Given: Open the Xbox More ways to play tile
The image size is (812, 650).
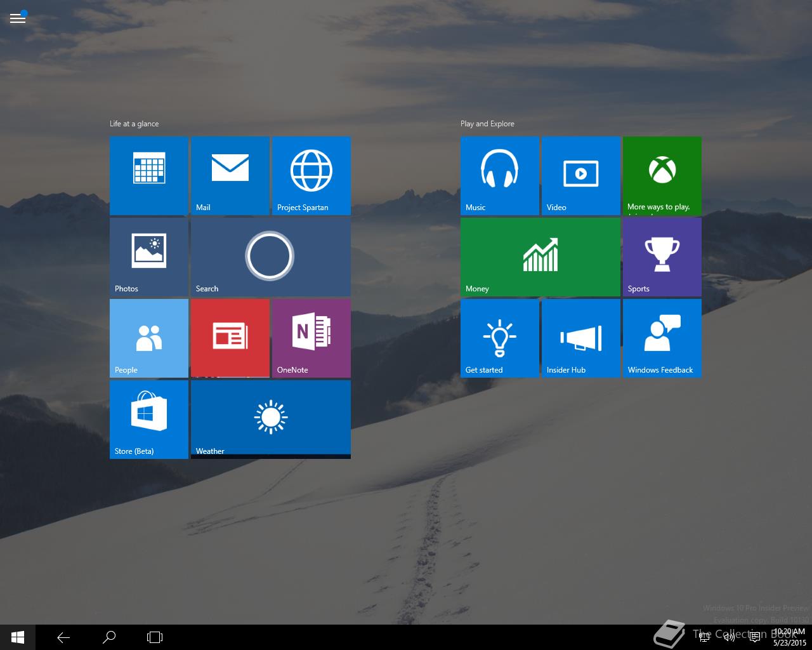Looking at the screenshot, I should pos(662,176).
